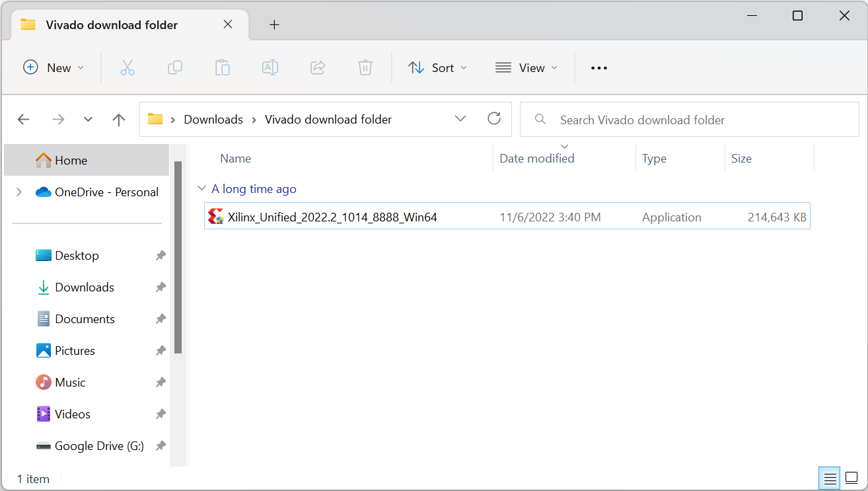Viewport: 868px width, 491px height.
Task: Switch to large thumbnails view toggle
Action: point(851,478)
